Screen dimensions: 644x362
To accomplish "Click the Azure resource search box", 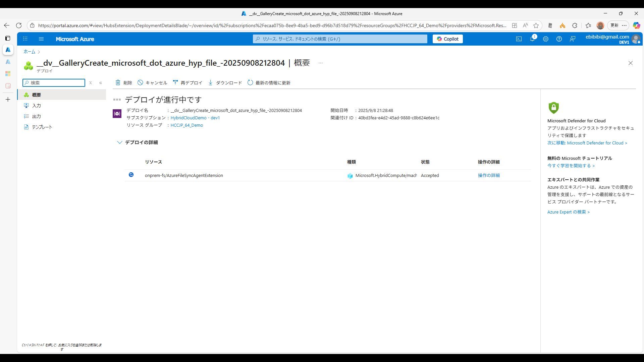I will coord(340,39).
